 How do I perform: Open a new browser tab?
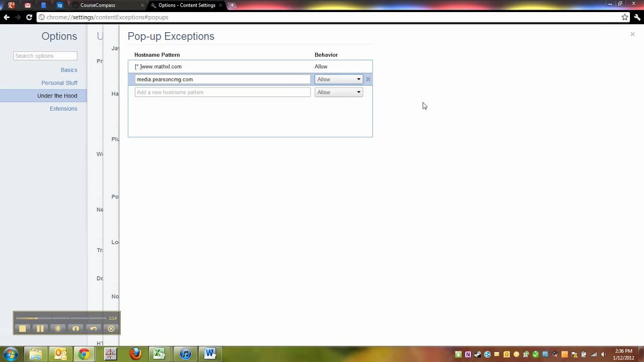click(232, 5)
